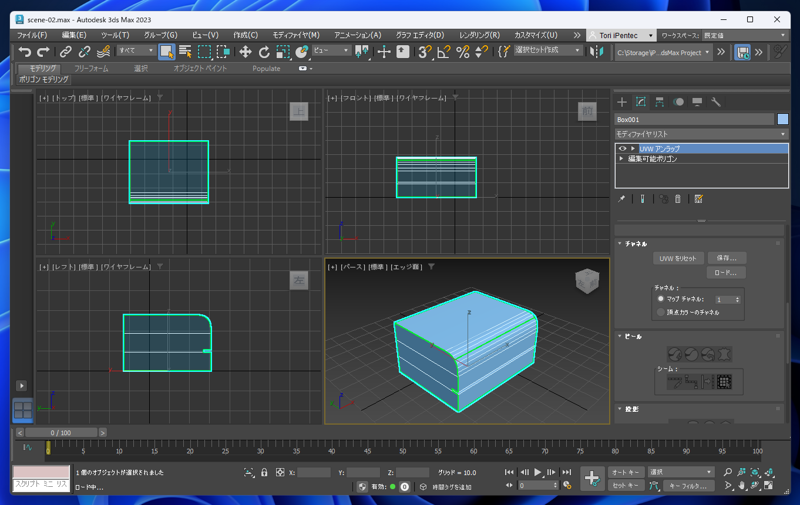Viewport: 800px width, 505px height.
Task: Toggle the Spinner Snap icon
Action: pos(481,52)
